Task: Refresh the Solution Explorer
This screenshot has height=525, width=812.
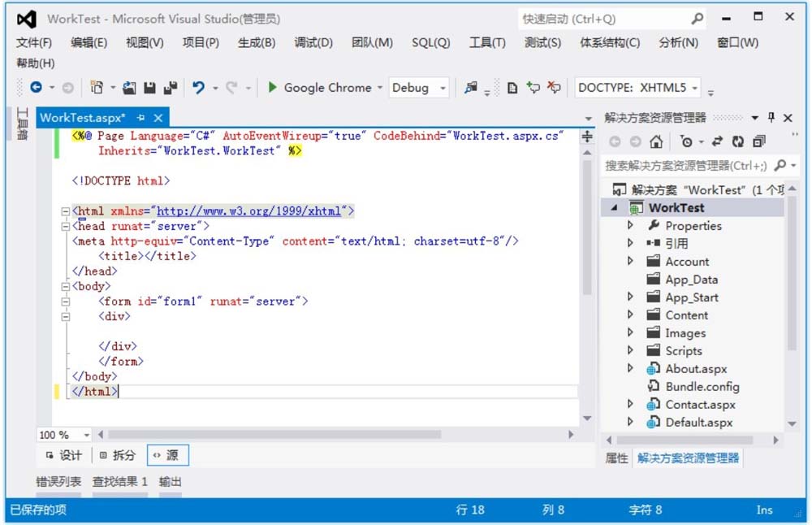Action: point(738,141)
